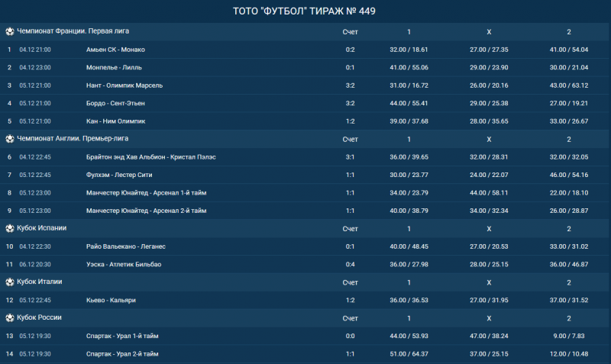
Task: Click outcome X value 27.00 / 31.95
Action: click(x=489, y=301)
